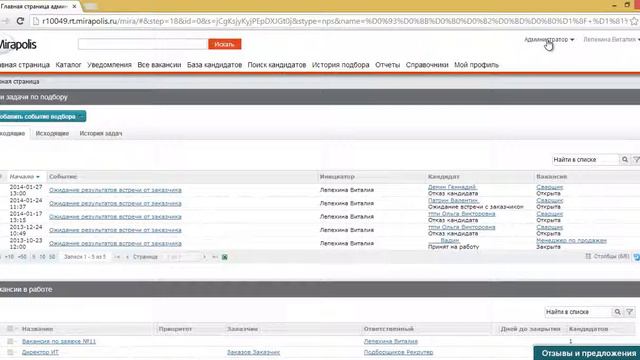
Task: Export the tasks list to Excel
Action: (x=224, y=257)
